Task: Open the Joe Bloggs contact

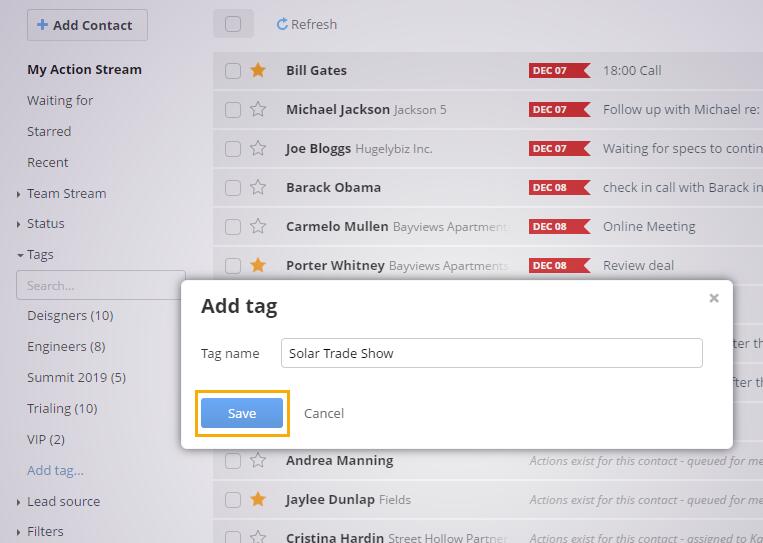Action: point(318,148)
